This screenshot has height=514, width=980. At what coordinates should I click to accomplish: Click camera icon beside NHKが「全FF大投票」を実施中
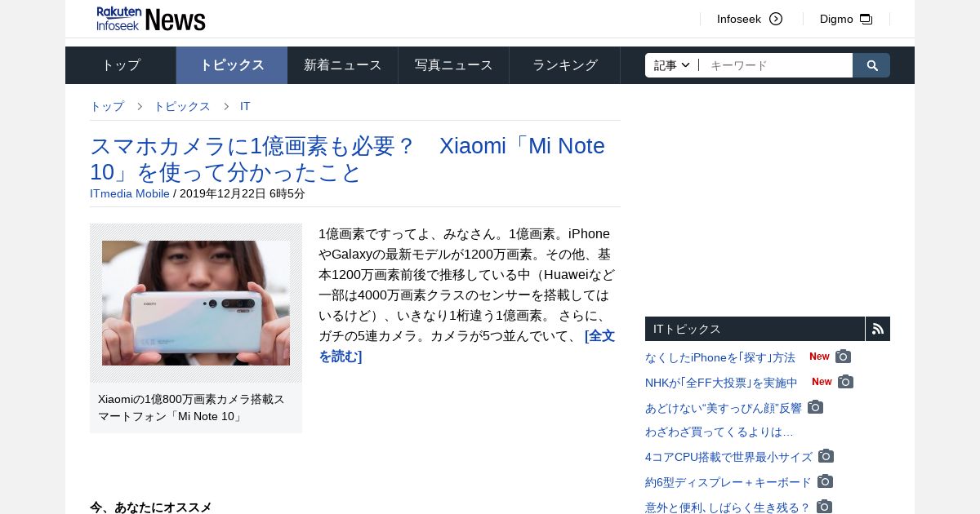(846, 382)
